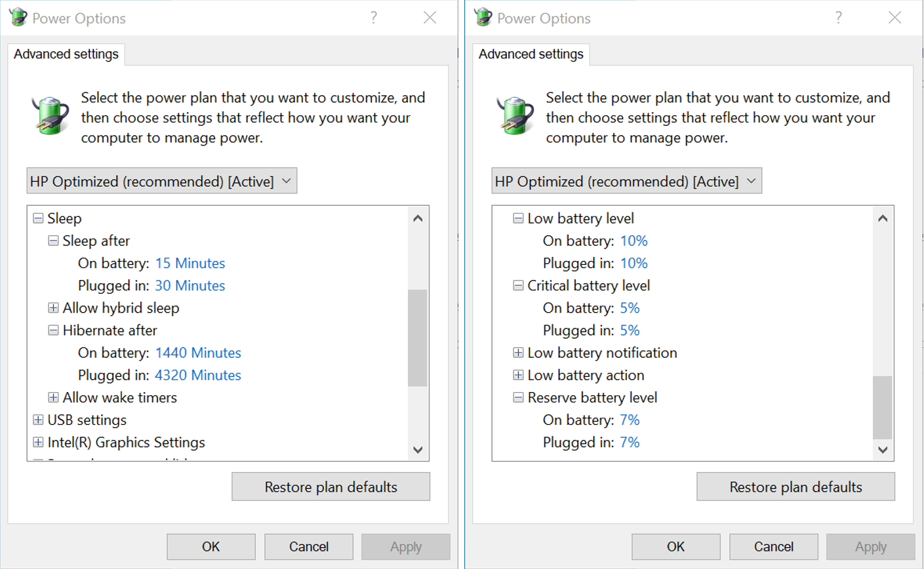Click Low battery level plugged in 10%

click(634, 263)
